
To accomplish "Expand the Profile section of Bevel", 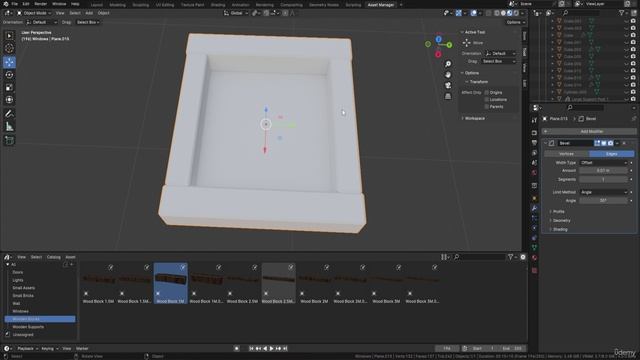I will point(558,211).
